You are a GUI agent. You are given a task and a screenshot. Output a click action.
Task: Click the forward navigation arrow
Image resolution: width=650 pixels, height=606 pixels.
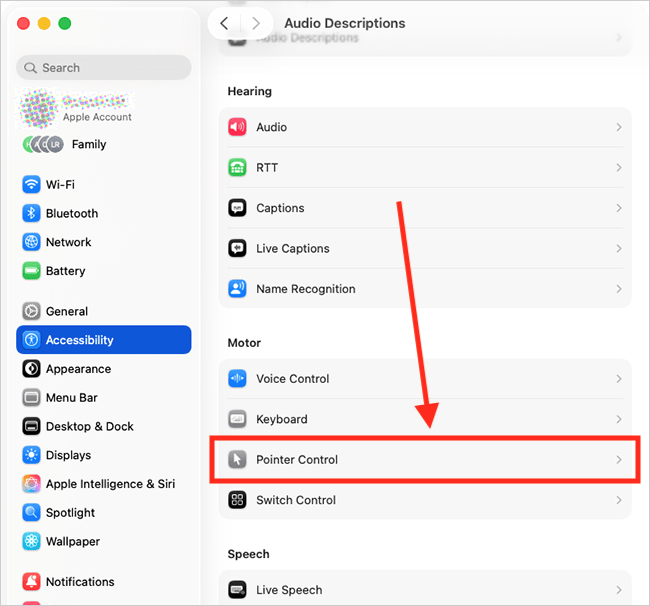(257, 23)
